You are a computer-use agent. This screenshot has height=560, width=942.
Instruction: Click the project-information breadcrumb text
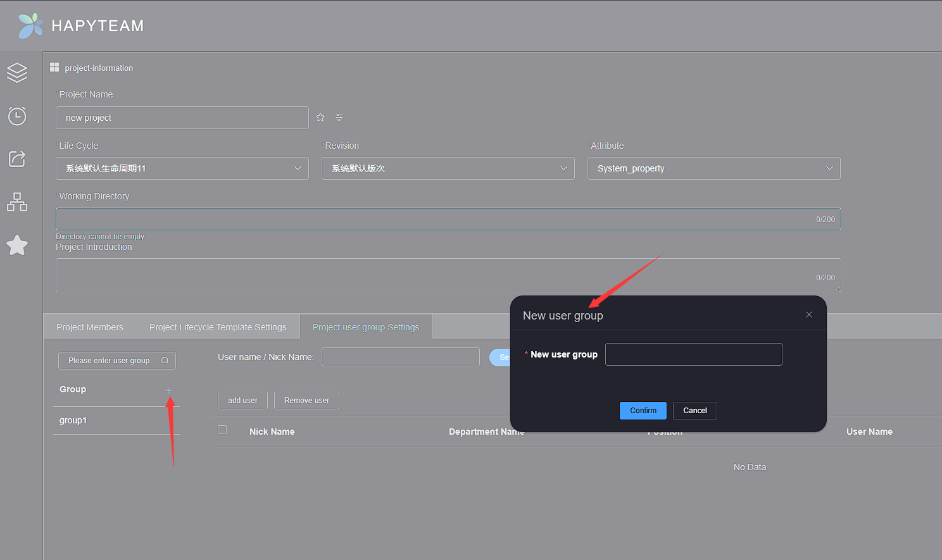point(99,68)
